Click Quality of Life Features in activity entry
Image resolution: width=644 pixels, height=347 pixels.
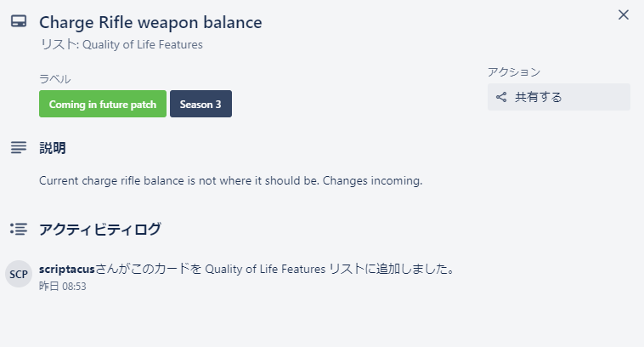coord(265,270)
